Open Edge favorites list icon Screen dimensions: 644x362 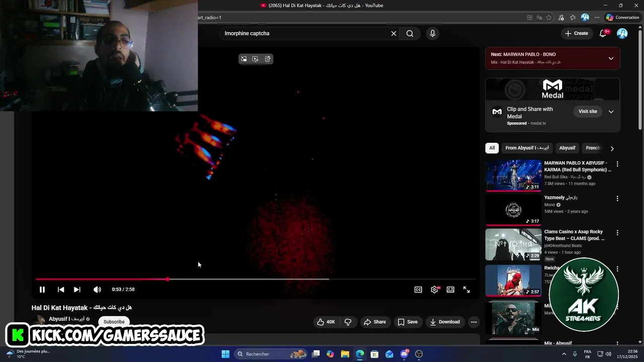pos(573,18)
